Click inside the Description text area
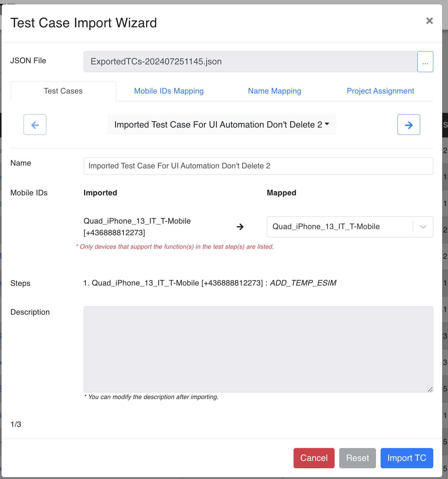 (x=258, y=349)
